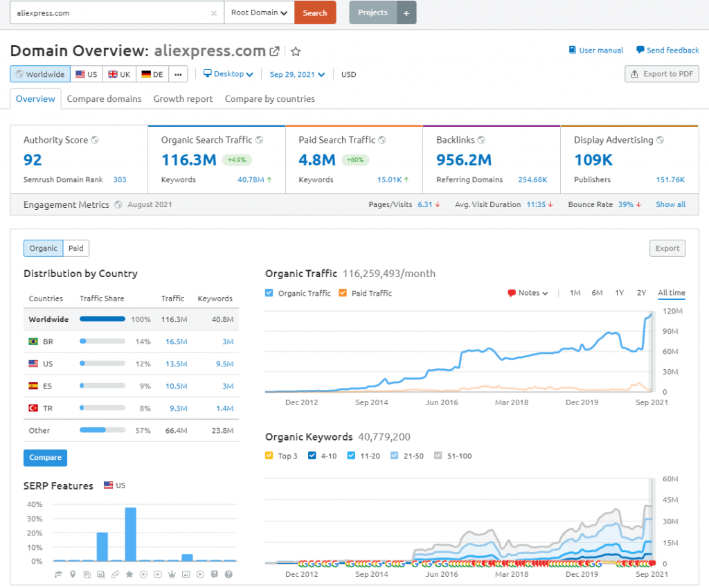
Task: Open the Compare by countries tab
Action: click(x=270, y=98)
